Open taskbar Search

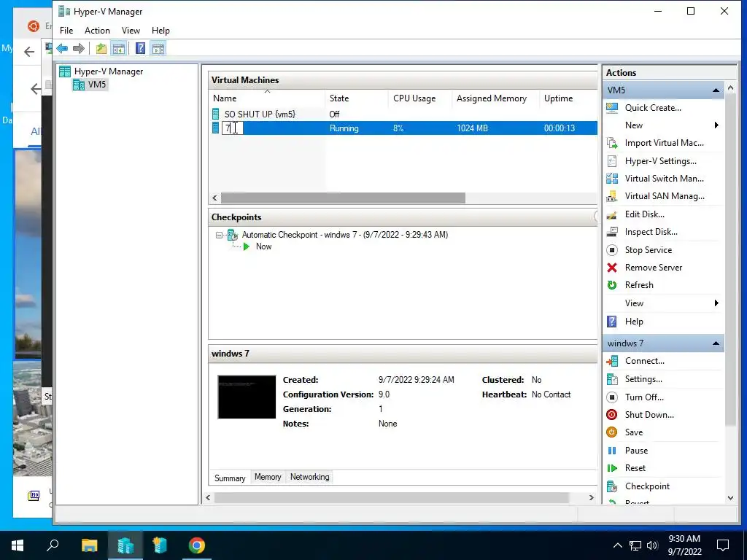(53, 545)
